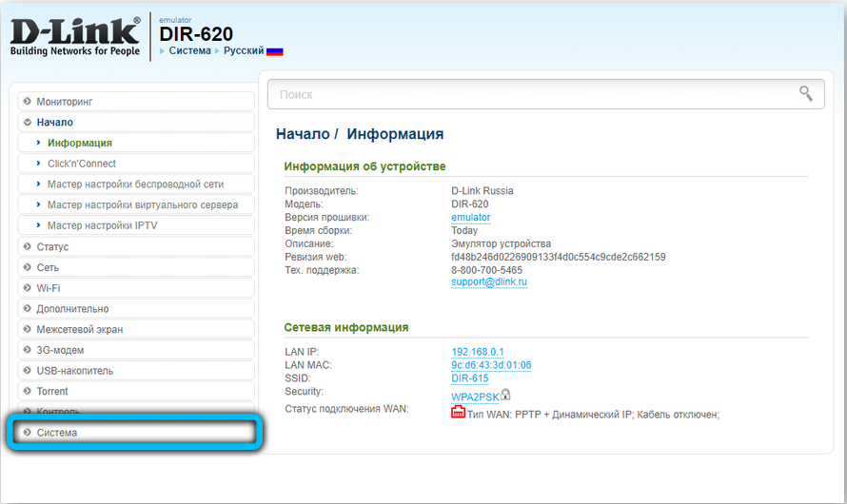847x504 pixels.
Task: Click the lock icon beside WPA2PSK
Action: pos(506,395)
